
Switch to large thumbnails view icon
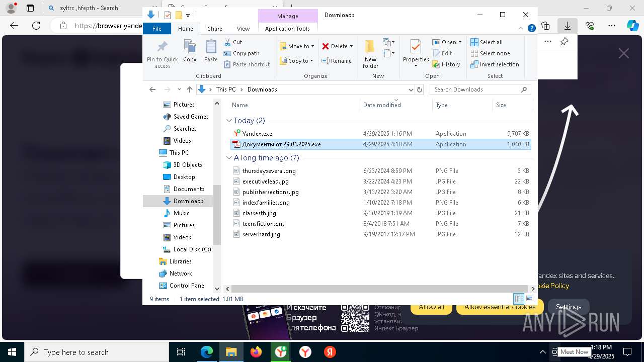[x=529, y=299]
